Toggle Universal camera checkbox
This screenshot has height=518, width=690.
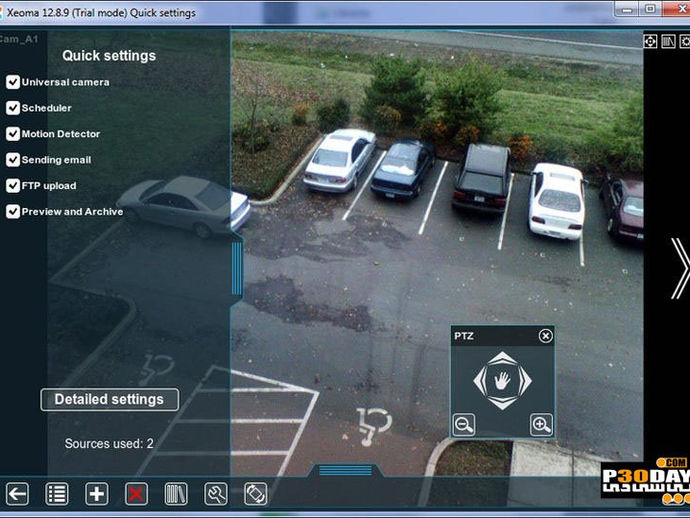pyautogui.click(x=13, y=82)
